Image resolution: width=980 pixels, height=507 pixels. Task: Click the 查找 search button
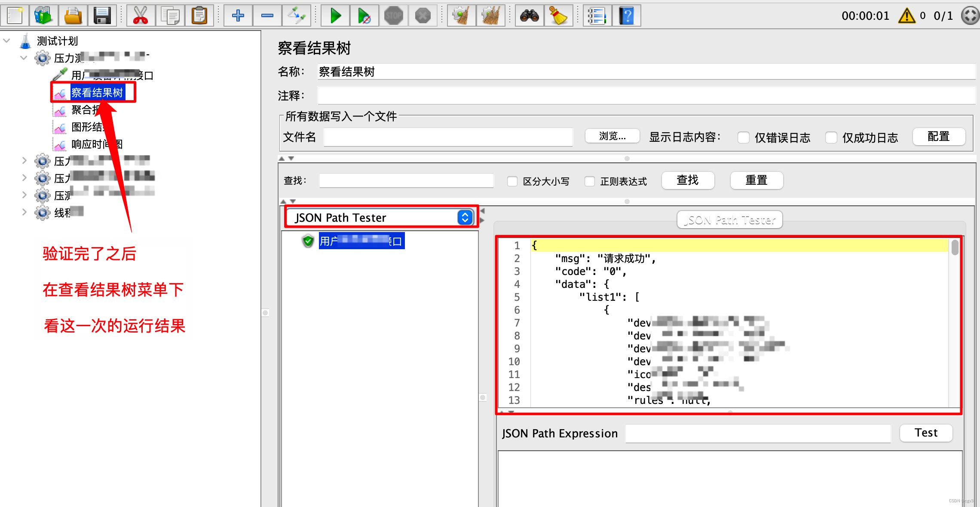point(688,180)
